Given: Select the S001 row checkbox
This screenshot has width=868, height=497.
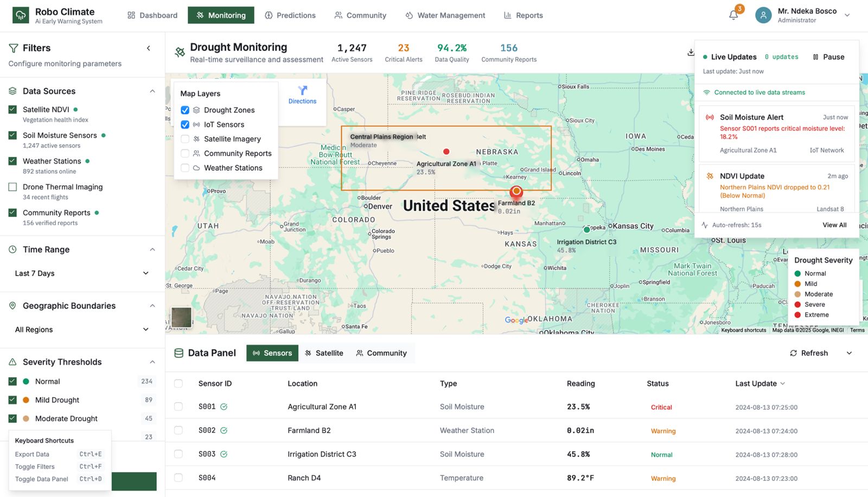Looking at the screenshot, I should (178, 406).
